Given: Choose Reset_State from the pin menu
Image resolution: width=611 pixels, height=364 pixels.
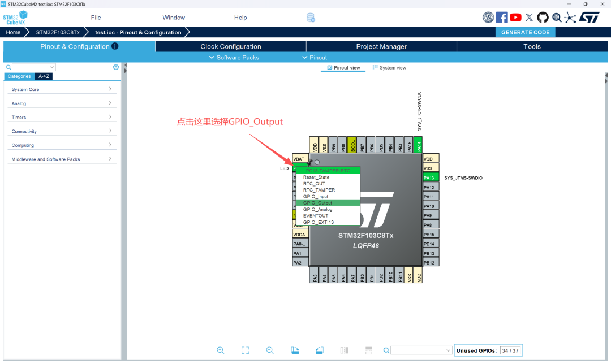Looking at the screenshot, I should pyautogui.click(x=328, y=177).
